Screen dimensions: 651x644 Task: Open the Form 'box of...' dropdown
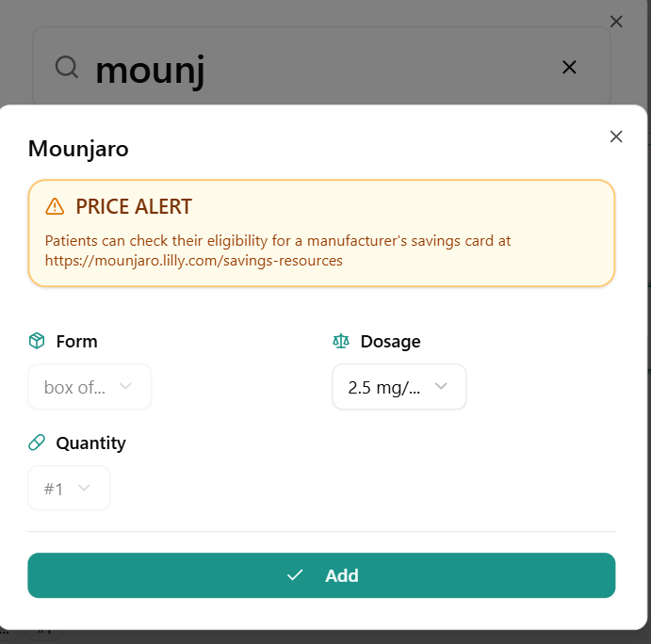click(90, 387)
